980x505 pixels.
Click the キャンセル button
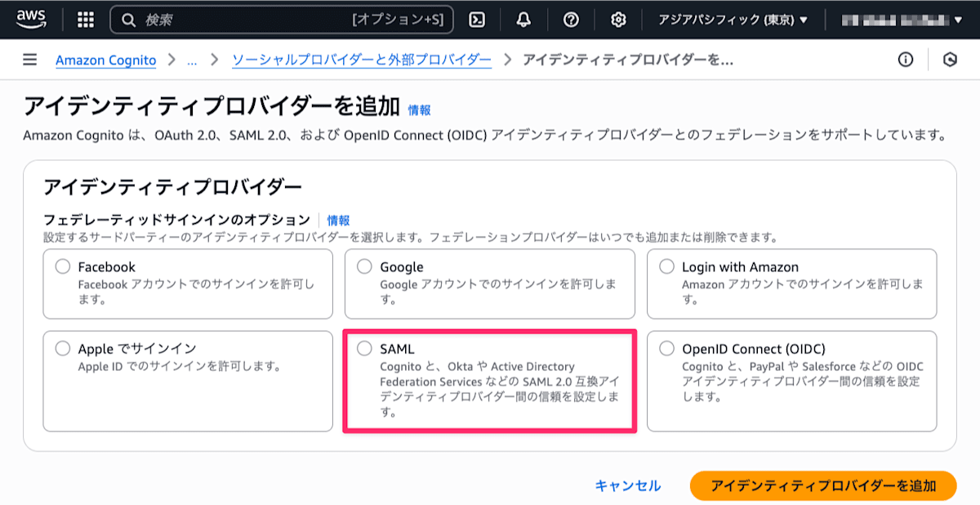[628, 485]
